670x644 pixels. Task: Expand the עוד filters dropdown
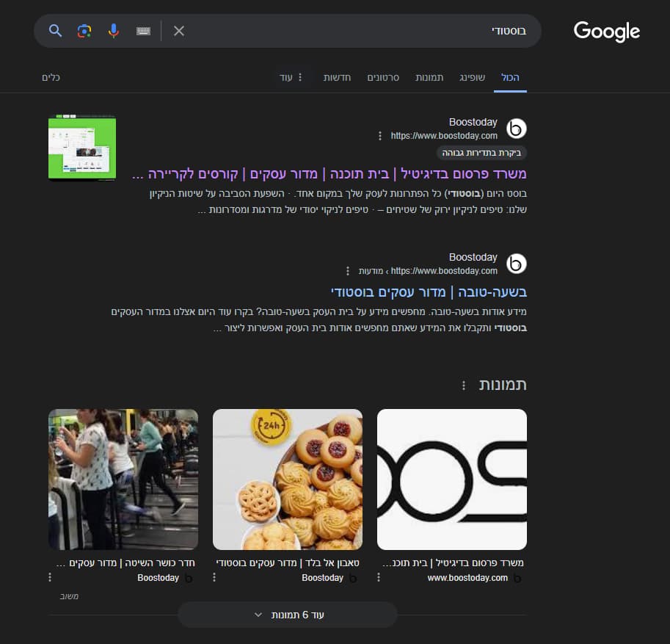point(291,77)
